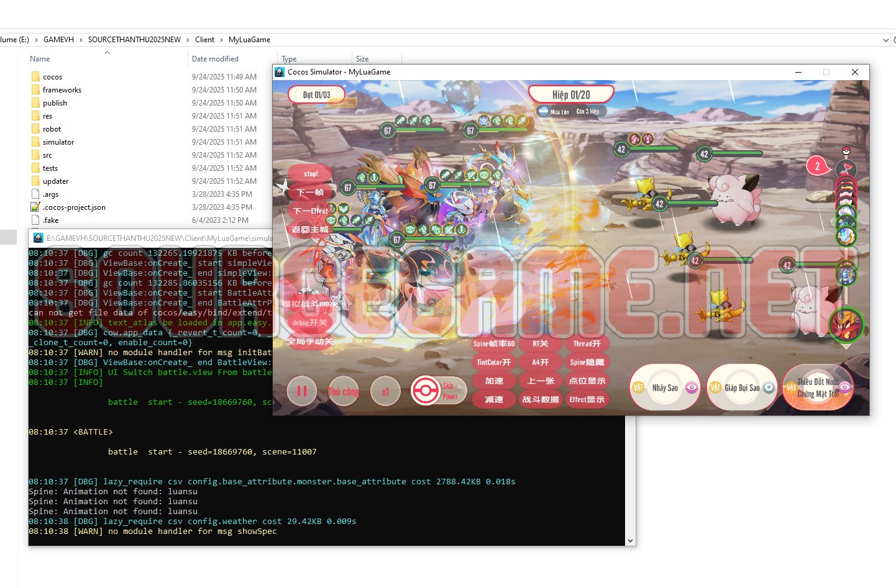Click the eye icon on Nhảy Sao skill
Image resolution: width=896 pixels, height=588 pixels.
click(691, 387)
